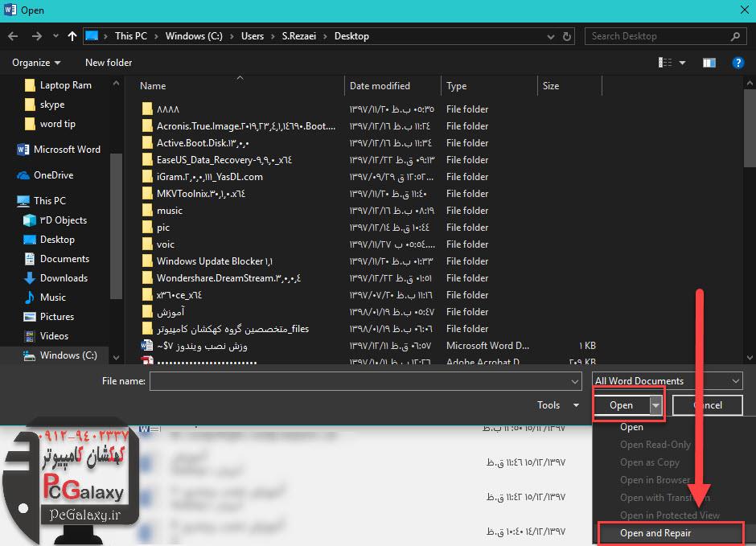Click the New folder button
This screenshot has height=546, width=756.
tap(109, 63)
